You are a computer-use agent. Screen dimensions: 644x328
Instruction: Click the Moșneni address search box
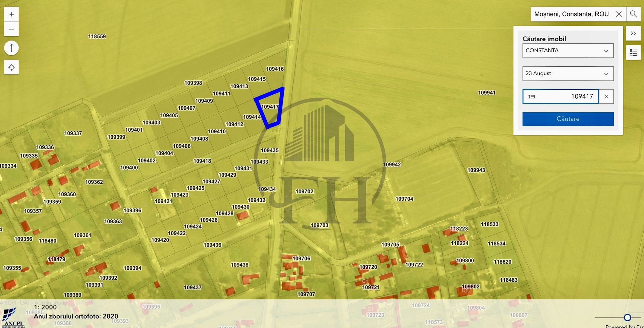[x=572, y=14]
